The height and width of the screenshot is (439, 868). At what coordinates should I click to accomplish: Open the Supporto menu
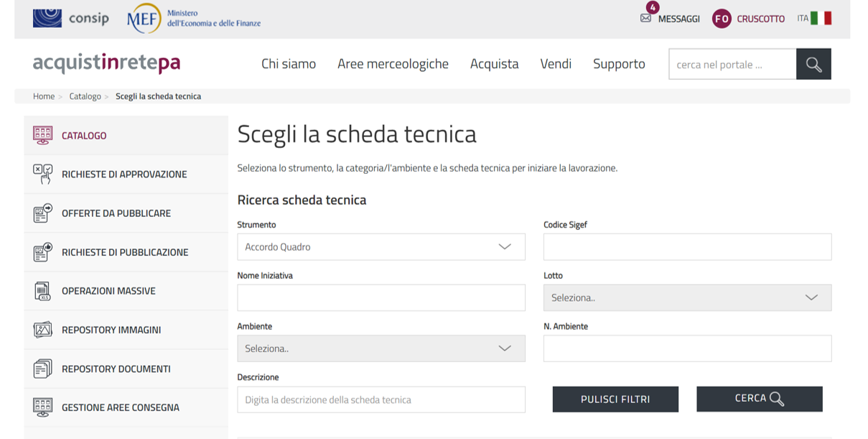[x=619, y=64]
